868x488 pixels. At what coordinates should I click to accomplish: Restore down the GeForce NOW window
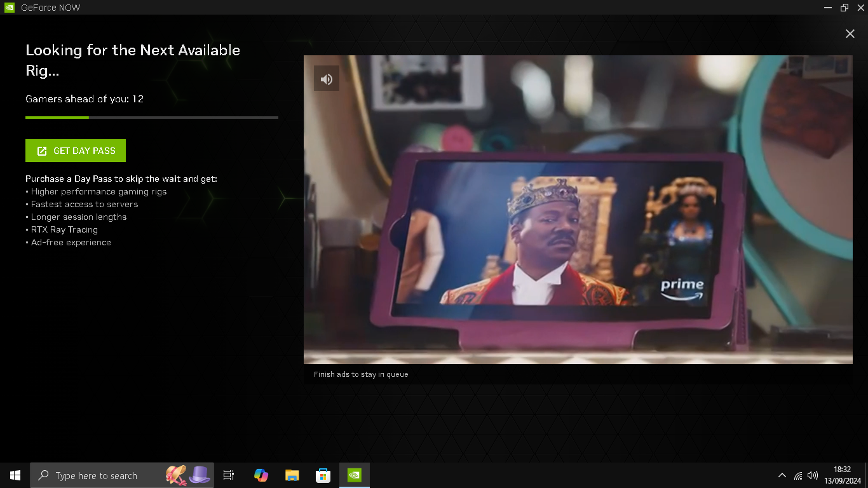pos(844,8)
